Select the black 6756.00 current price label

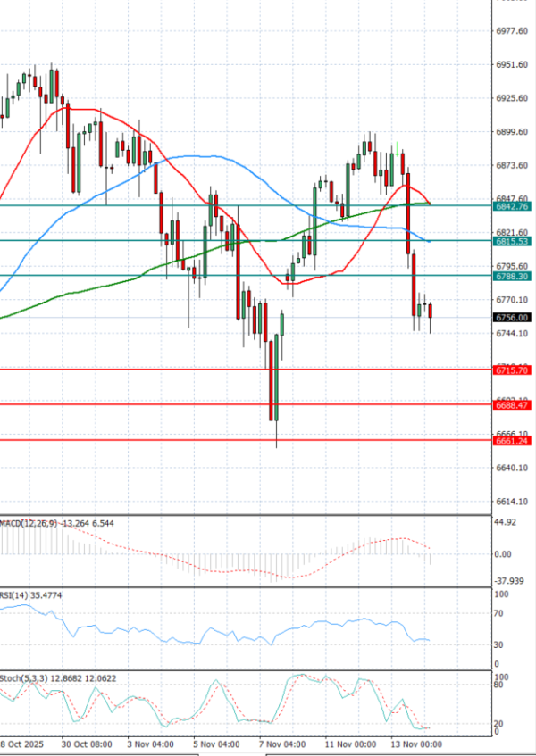tap(512, 317)
